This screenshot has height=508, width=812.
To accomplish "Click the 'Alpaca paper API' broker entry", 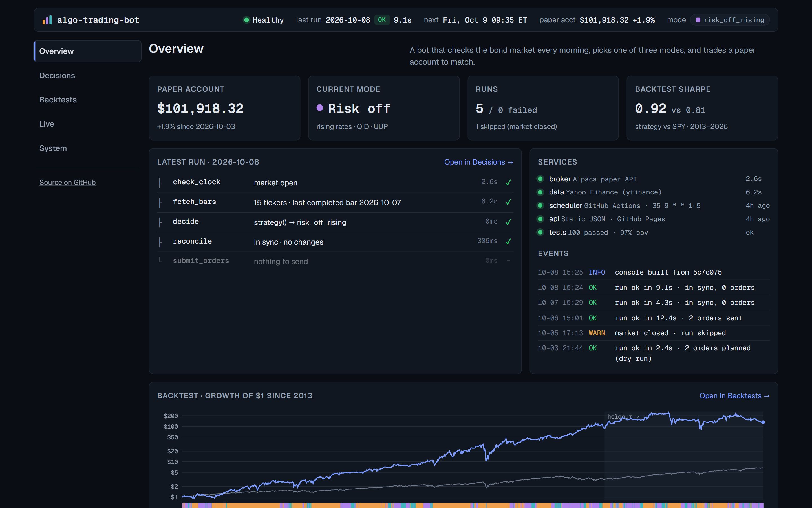I will 605,179.
